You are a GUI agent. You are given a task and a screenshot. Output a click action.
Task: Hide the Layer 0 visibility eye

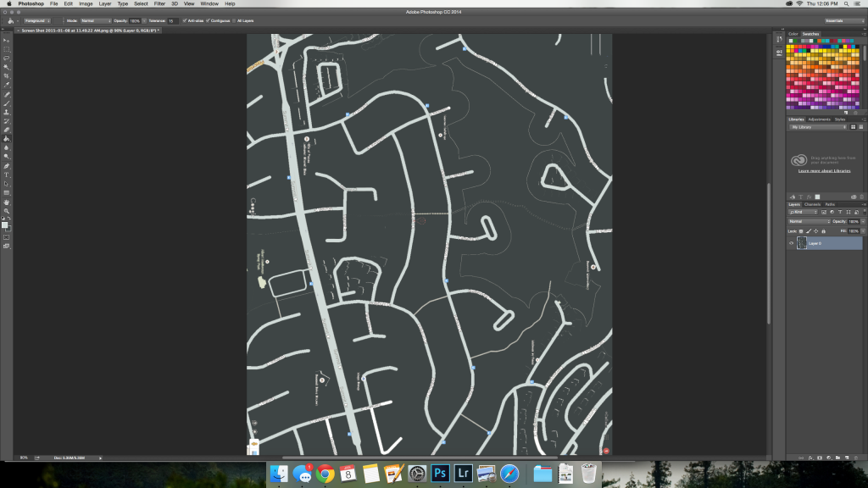pos(789,243)
